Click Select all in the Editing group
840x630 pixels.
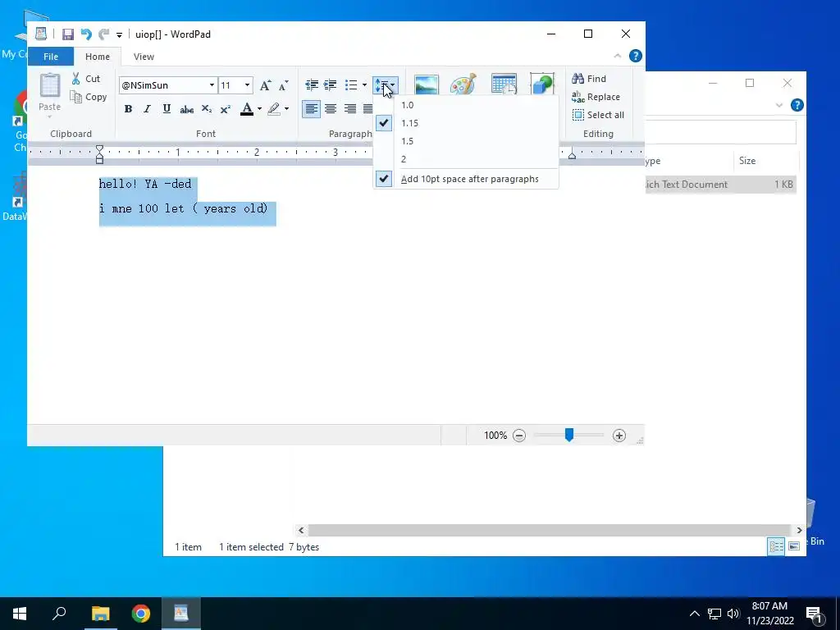(598, 115)
